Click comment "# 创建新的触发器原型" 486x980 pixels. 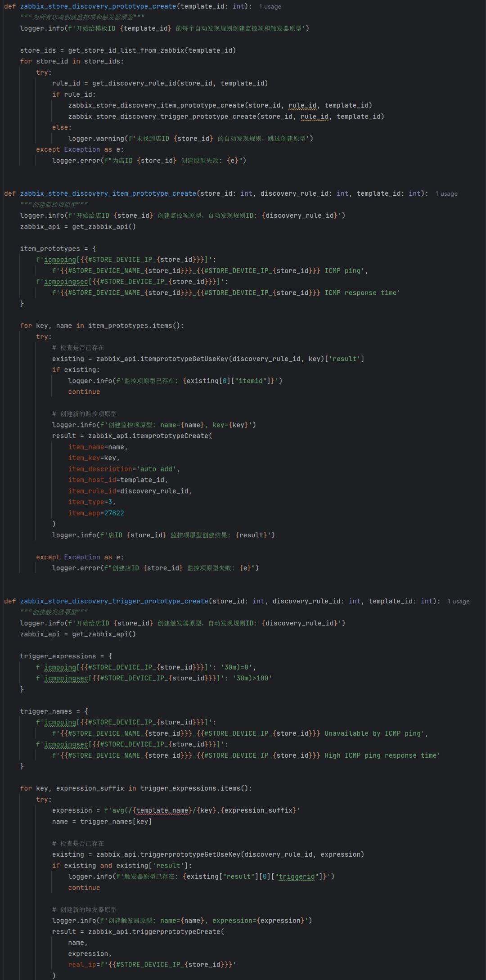(x=85, y=910)
